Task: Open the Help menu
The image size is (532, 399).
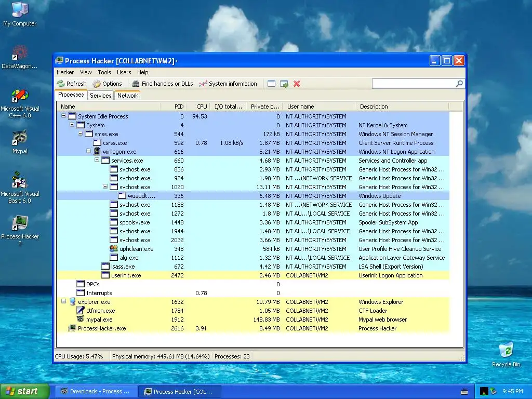Action: 142,72
